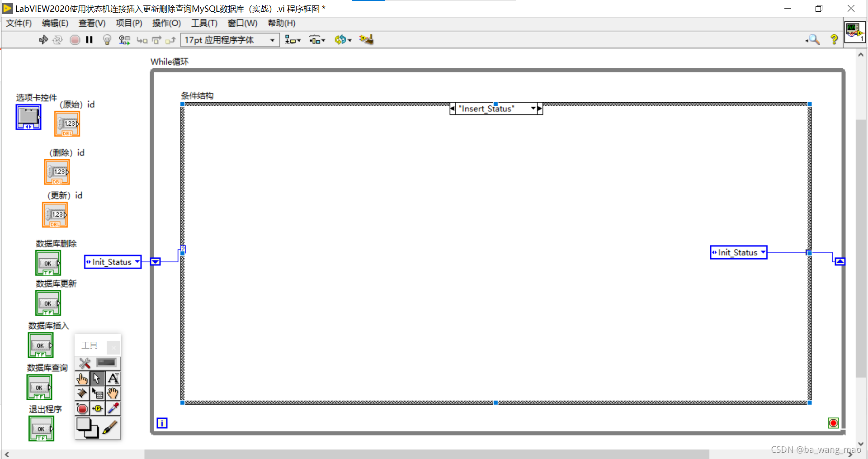Viewport: 868px width, 459px height.
Task: Toggle automatic tool selection wrench icon
Action: coord(85,363)
